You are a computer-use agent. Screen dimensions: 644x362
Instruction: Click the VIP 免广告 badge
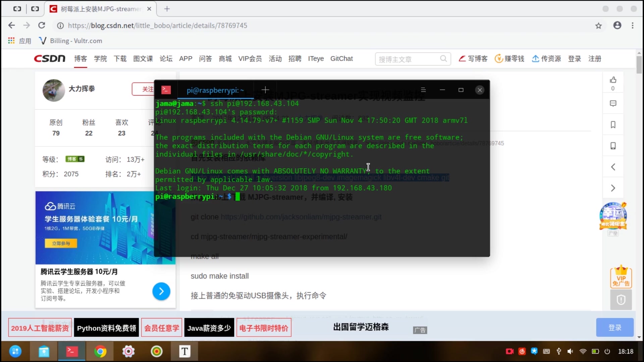pyautogui.click(x=621, y=277)
